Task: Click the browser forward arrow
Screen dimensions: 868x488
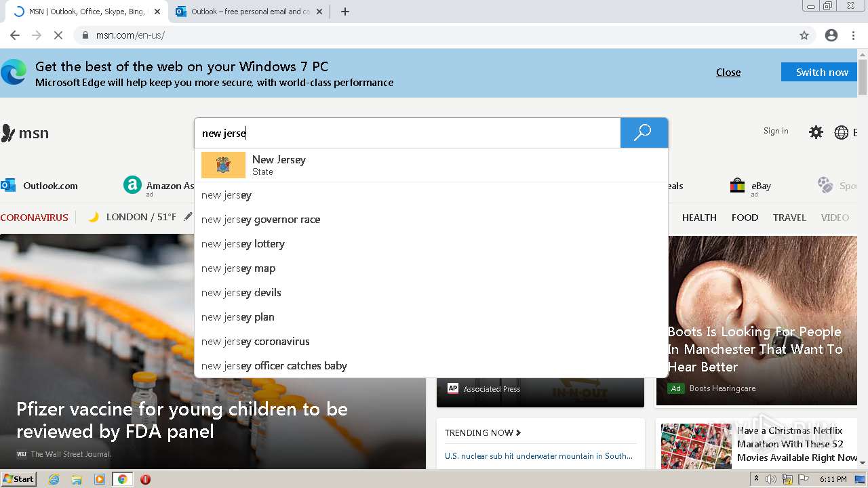Action: click(x=37, y=35)
